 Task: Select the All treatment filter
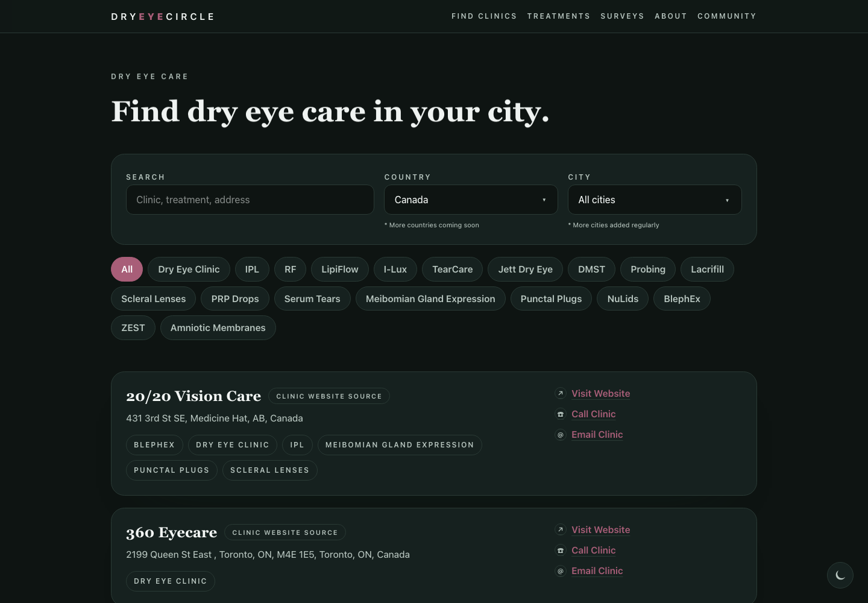127,269
